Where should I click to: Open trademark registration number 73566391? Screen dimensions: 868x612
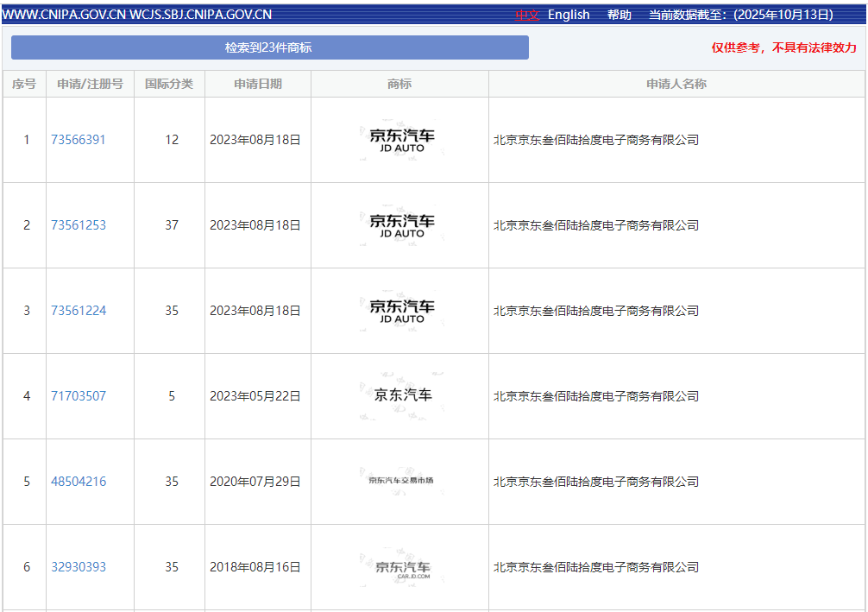(79, 140)
